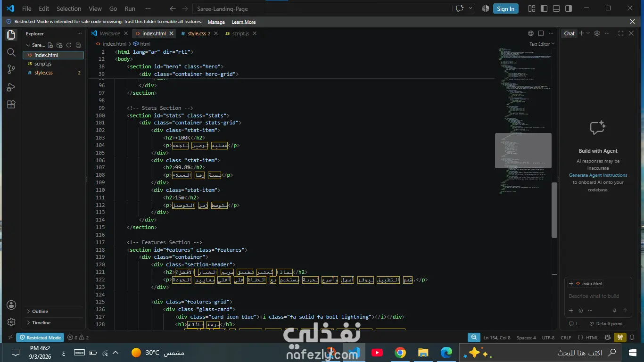Open the Selection menu
644x362 pixels.
point(69,8)
